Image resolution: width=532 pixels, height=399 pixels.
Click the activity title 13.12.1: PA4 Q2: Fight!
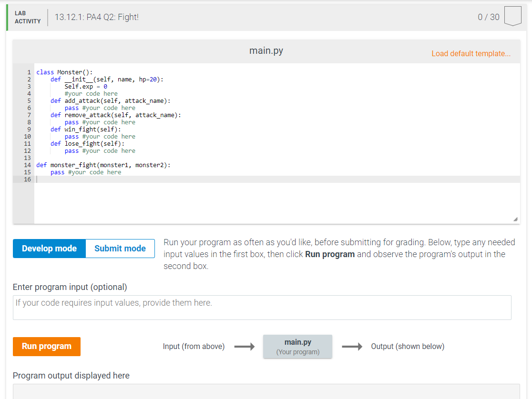96,17
